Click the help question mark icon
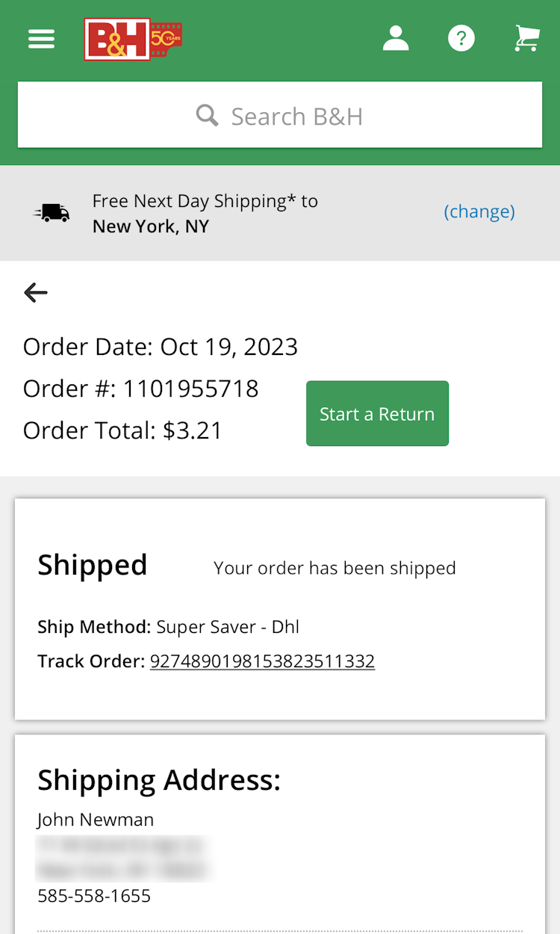This screenshot has height=934, width=560. click(x=461, y=38)
